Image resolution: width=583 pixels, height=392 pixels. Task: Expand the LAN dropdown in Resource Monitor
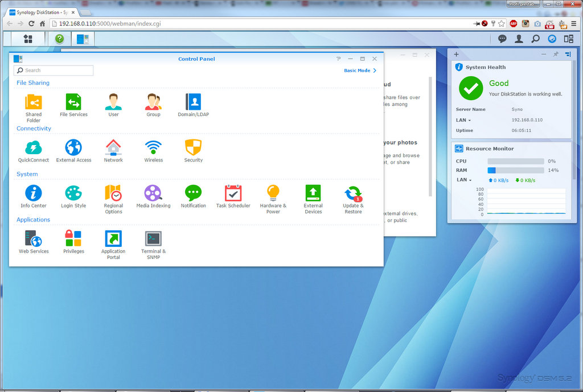(464, 180)
